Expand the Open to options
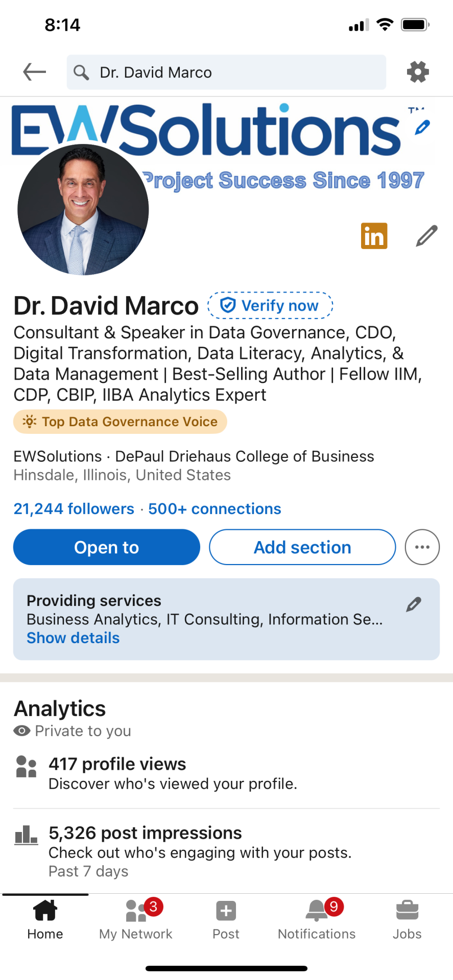 coord(106,547)
